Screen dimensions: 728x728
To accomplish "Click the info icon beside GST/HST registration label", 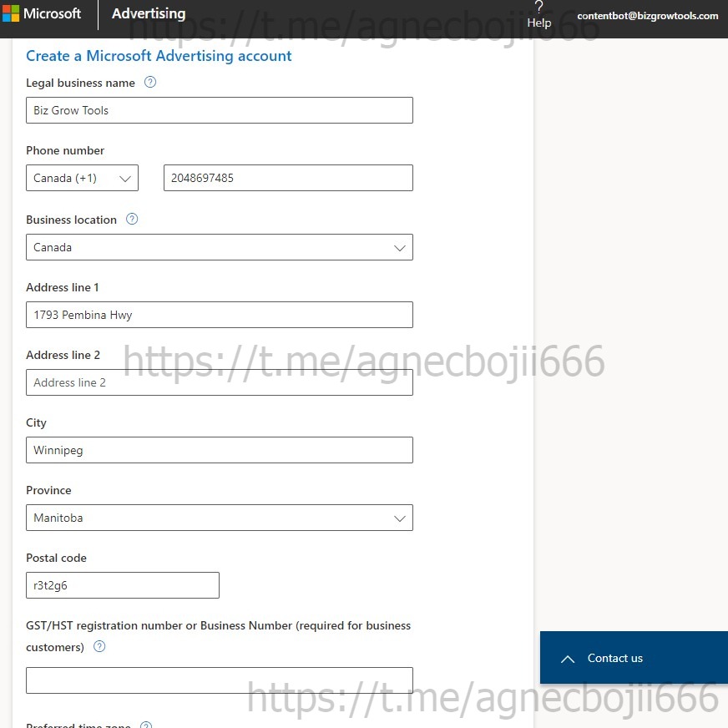I will point(99,646).
